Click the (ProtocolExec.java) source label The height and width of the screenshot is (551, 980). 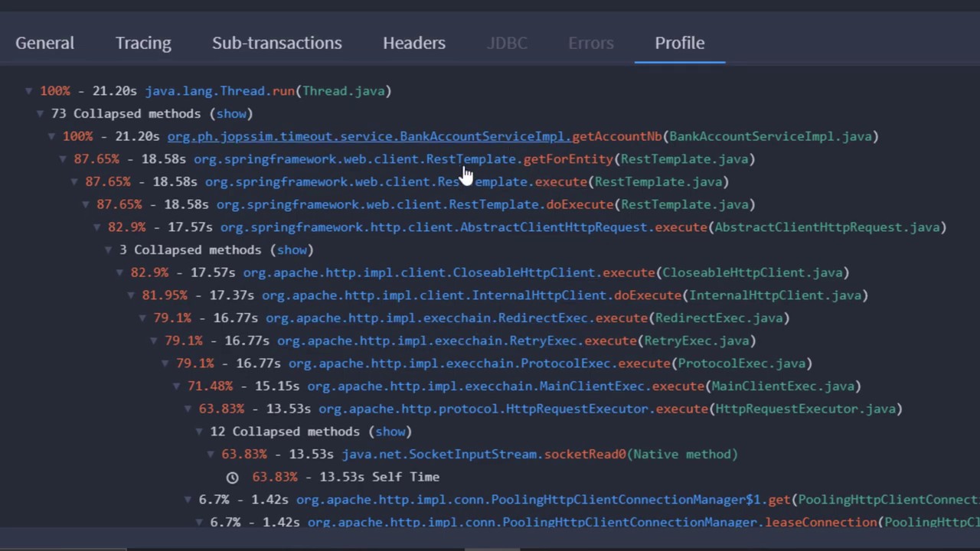coord(741,364)
